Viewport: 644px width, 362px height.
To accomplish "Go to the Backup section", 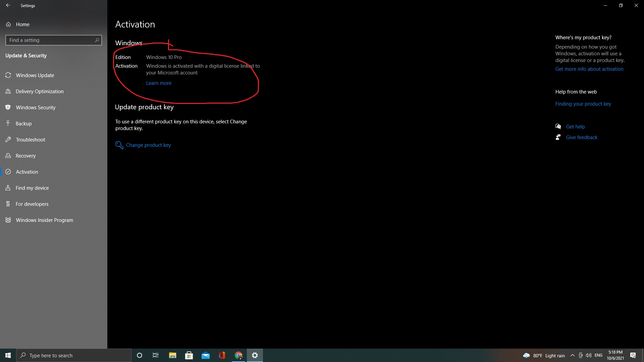I will pyautogui.click(x=54, y=124).
